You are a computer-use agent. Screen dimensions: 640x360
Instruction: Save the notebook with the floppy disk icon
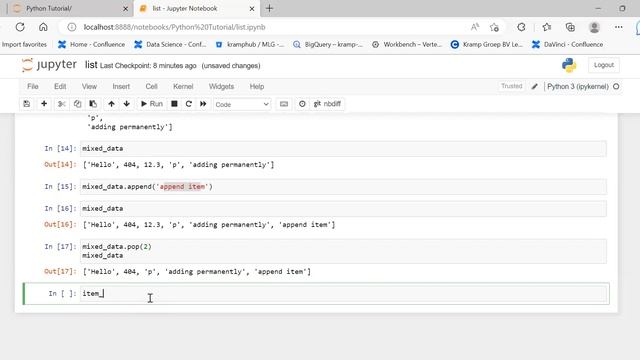[27, 104]
